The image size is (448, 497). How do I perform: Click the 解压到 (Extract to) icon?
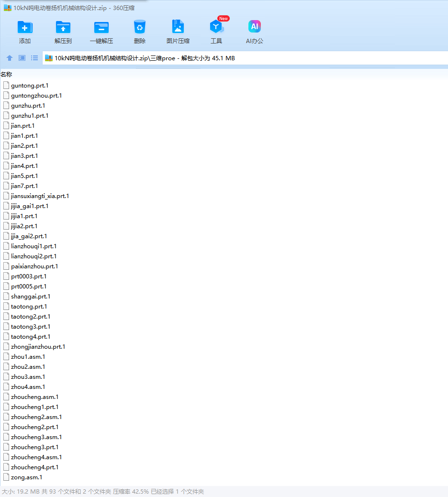(x=63, y=27)
